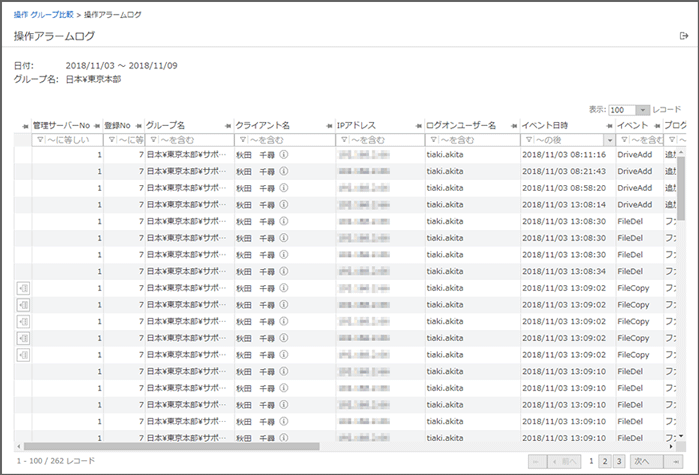Click filter funnel icon under グループ名 column
699x475 pixels.
(x=151, y=140)
